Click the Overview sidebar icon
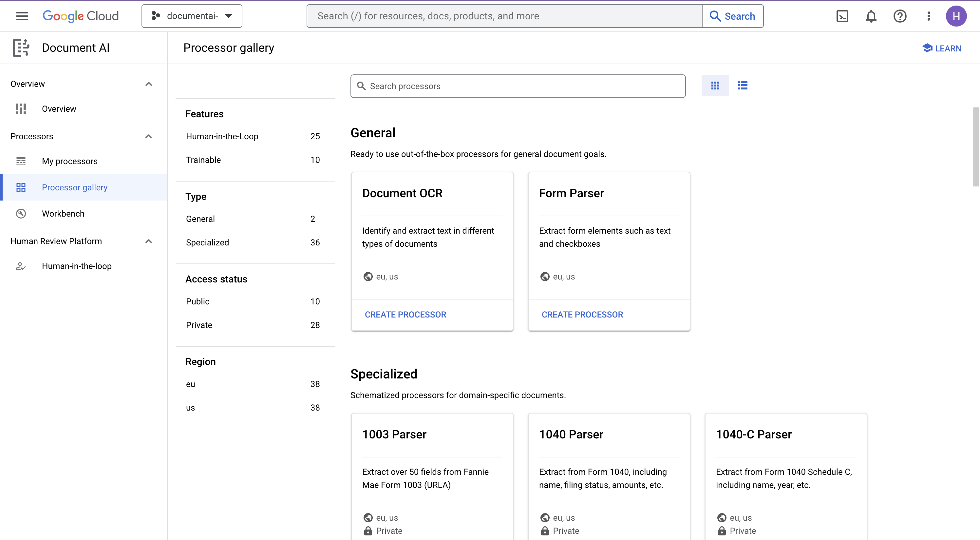Viewport: 980px width, 540px height. point(21,108)
